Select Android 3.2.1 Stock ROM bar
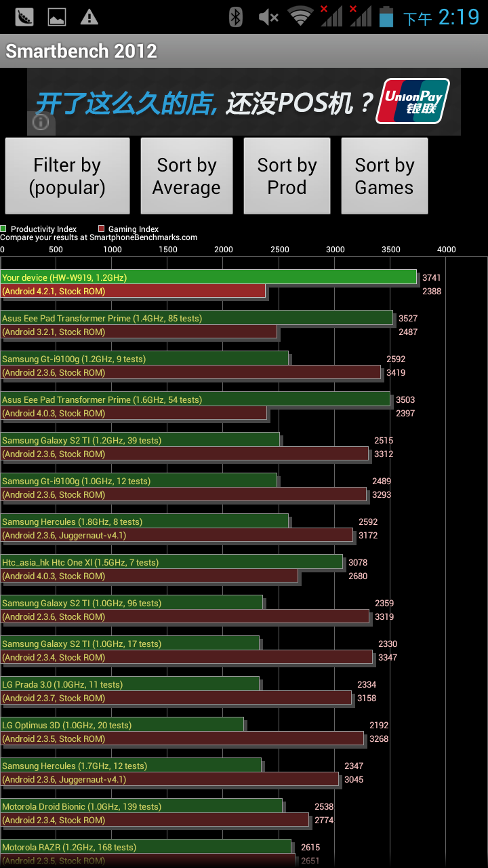Screen dimensions: 488x868 click(x=139, y=332)
